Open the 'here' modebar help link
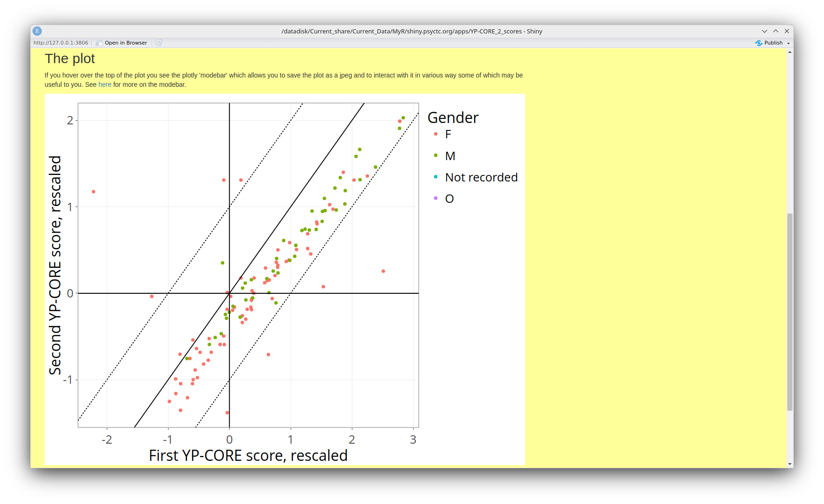This screenshot has width=824, height=504. (104, 84)
